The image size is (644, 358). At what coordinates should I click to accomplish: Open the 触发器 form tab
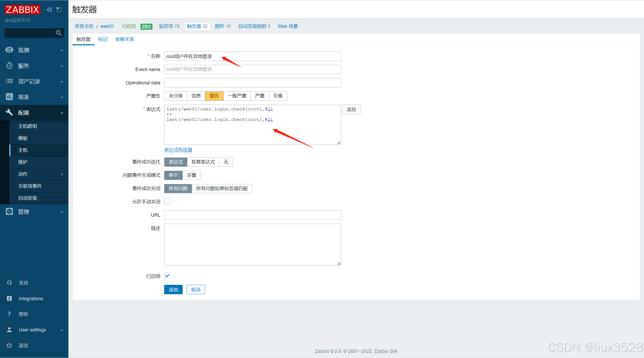click(x=83, y=39)
